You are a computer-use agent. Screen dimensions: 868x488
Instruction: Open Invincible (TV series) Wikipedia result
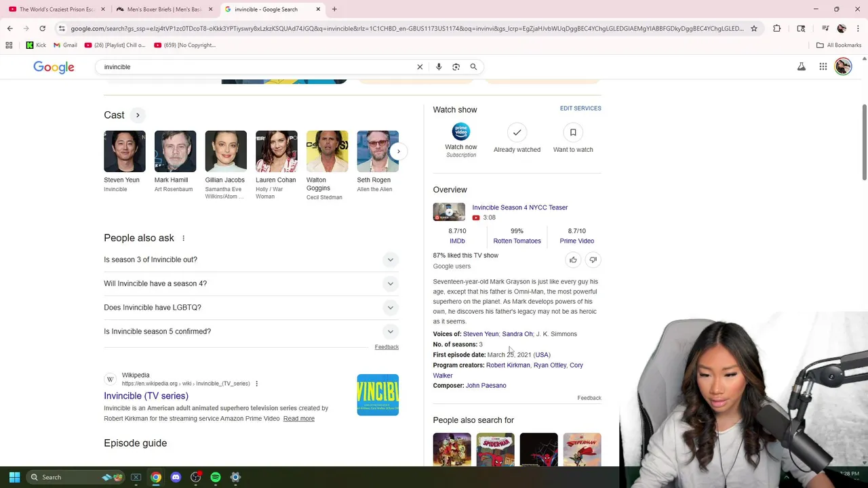pos(146,396)
